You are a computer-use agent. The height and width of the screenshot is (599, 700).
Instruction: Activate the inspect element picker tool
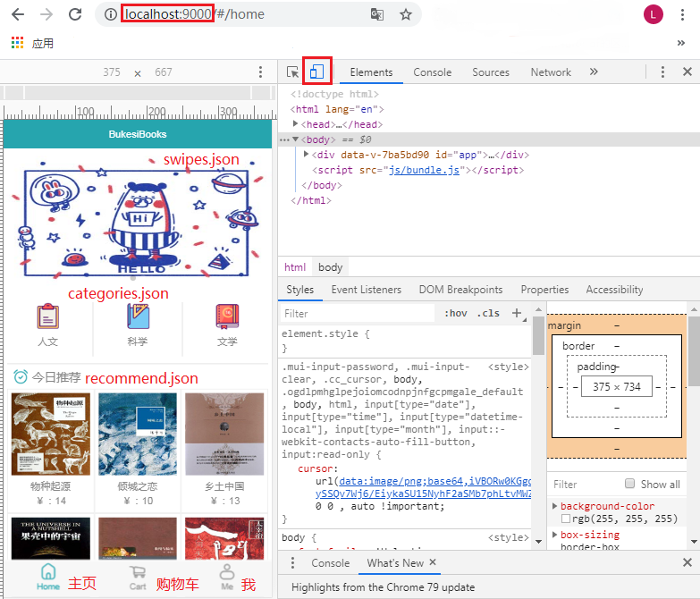click(293, 72)
